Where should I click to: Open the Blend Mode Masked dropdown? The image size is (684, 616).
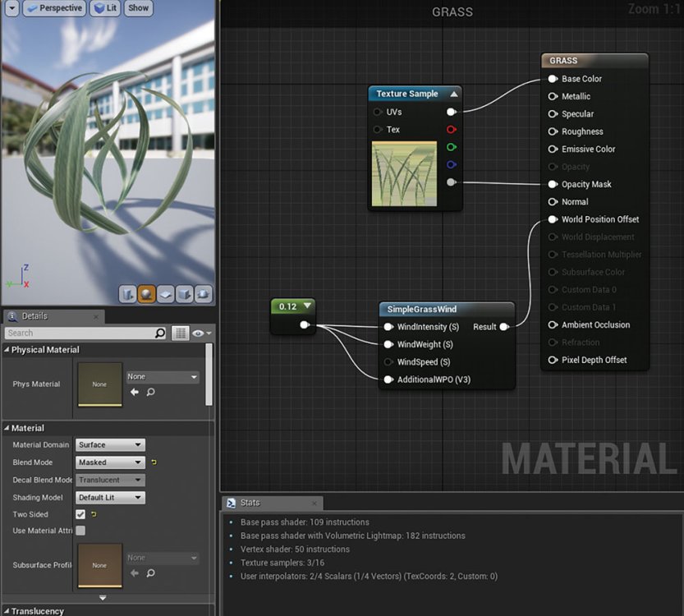(110, 462)
